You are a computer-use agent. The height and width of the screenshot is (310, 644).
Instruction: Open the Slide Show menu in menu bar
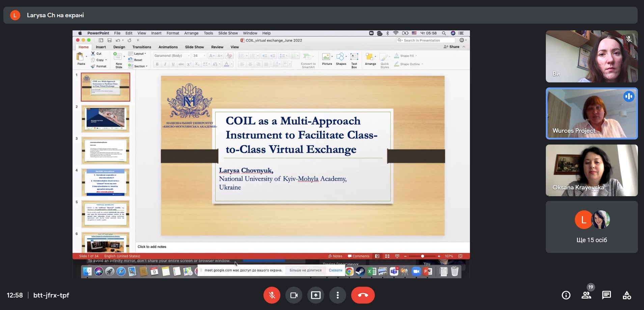pyautogui.click(x=228, y=33)
